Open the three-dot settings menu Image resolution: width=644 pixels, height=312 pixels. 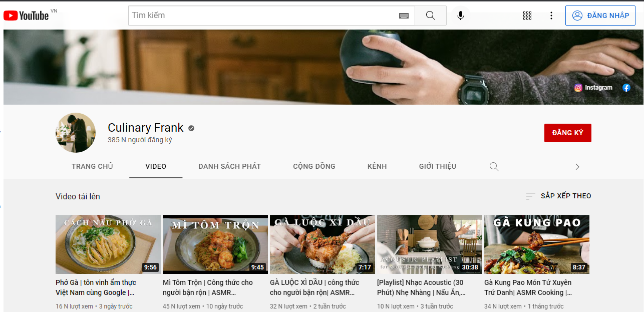[x=551, y=16]
